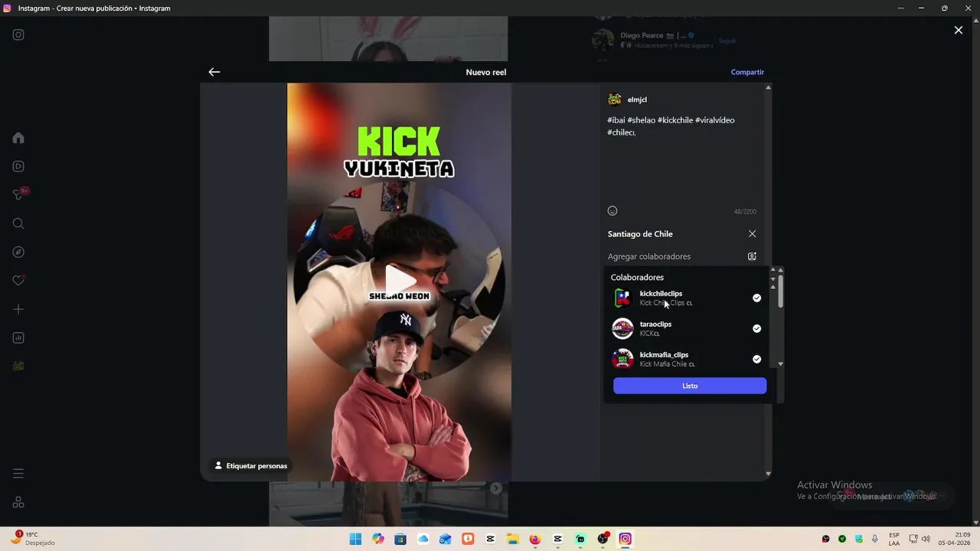Image resolution: width=980 pixels, height=551 pixels.
Task: Click the collaborators list scroll down arrow
Action: tap(780, 364)
